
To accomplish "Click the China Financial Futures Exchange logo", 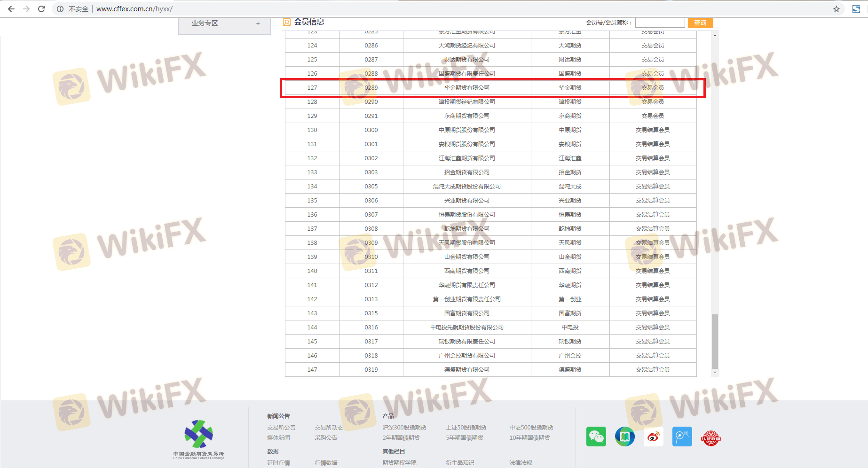I will pos(199,439).
